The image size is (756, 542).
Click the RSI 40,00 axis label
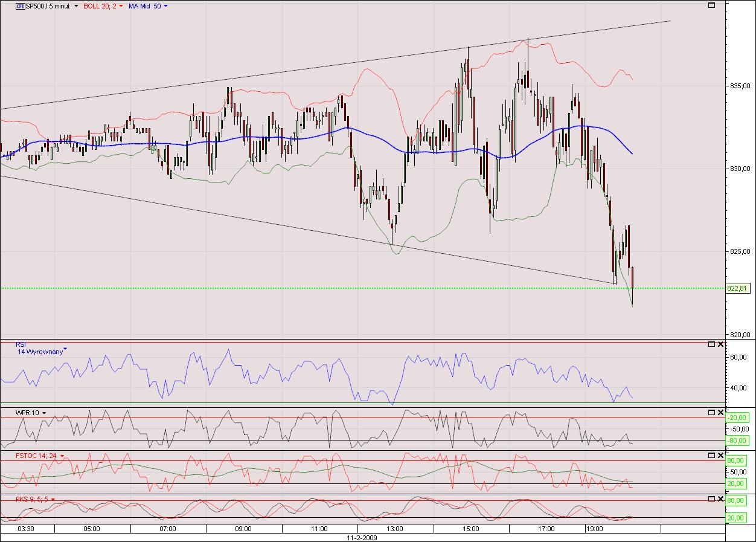pyautogui.click(x=740, y=388)
